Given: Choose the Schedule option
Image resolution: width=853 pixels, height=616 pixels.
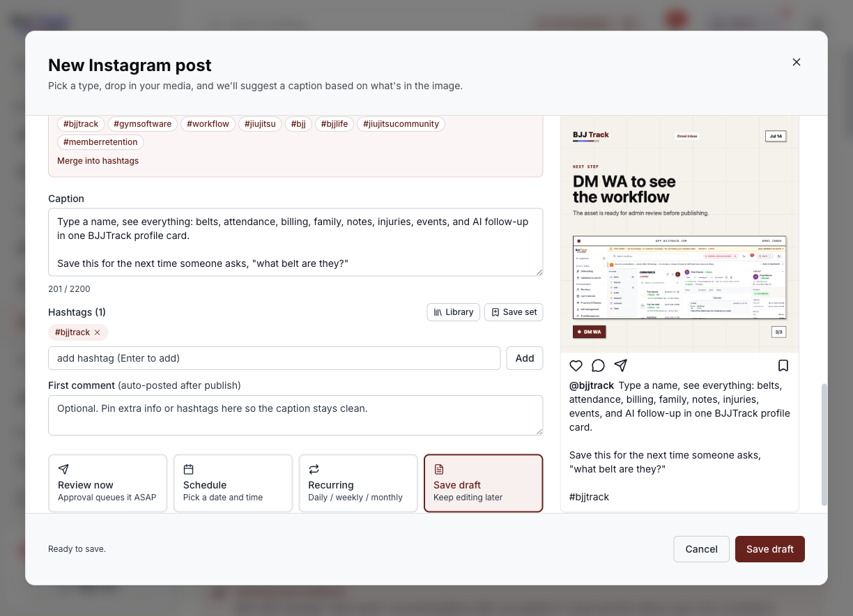Looking at the screenshot, I should point(233,484).
